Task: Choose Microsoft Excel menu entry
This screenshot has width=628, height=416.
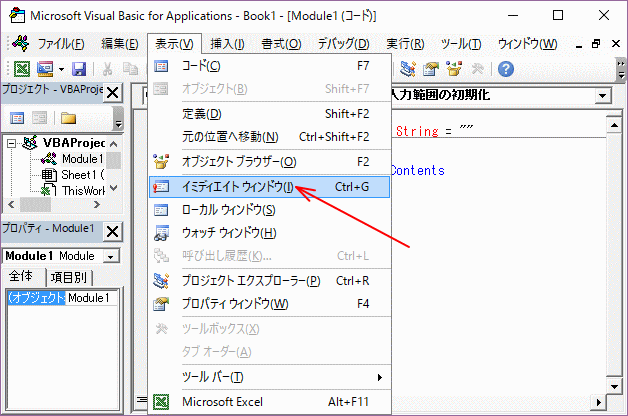Action: [x=269, y=402]
